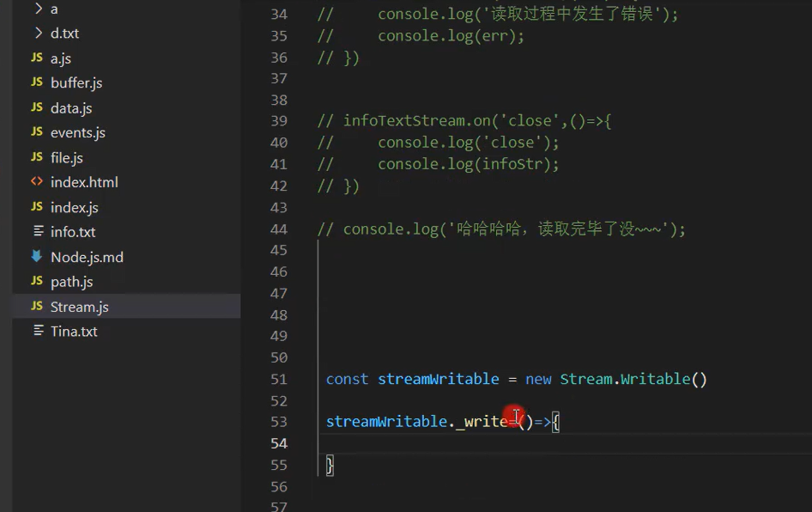The image size is (812, 512).
Task: Click the JS icon next to buffer.js
Action: tap(35, 82)
